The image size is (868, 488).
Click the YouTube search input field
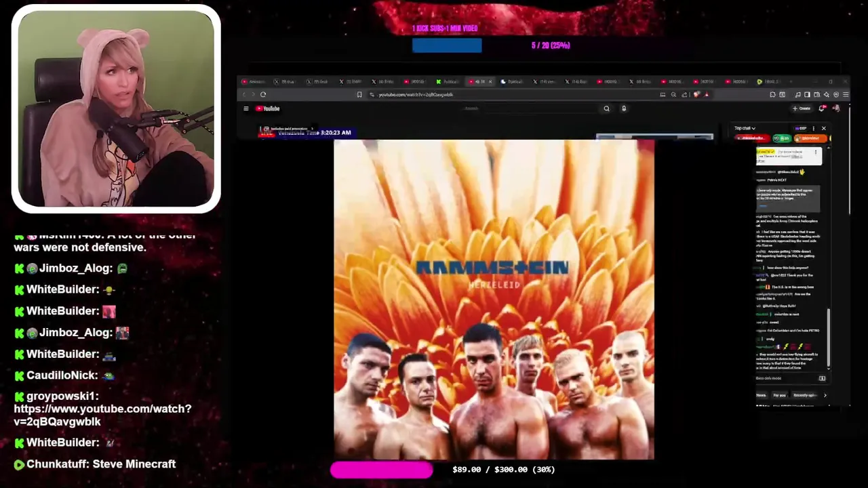529,108
